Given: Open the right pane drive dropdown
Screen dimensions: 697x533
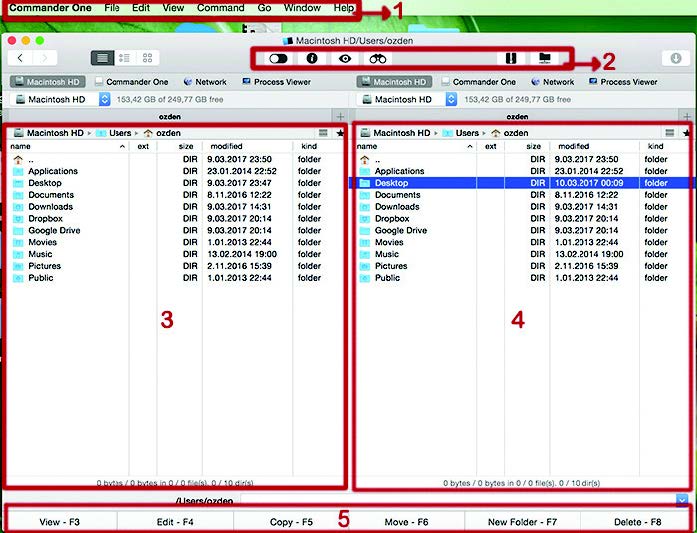Looking at the screenshot, I should coord(451,100).
